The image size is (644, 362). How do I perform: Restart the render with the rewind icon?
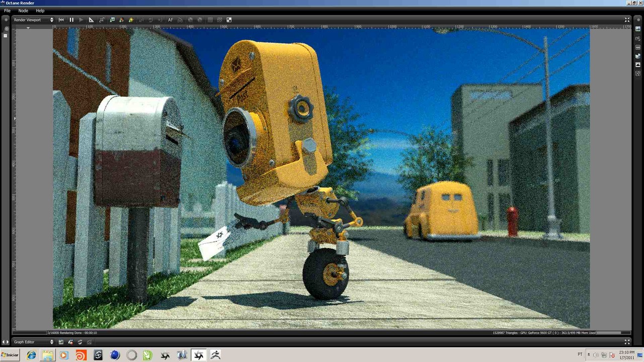[x=61, y=20]
